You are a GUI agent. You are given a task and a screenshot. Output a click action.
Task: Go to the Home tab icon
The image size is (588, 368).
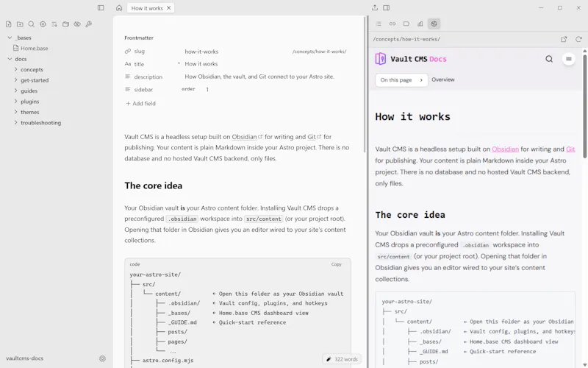[x=119, y=7]
